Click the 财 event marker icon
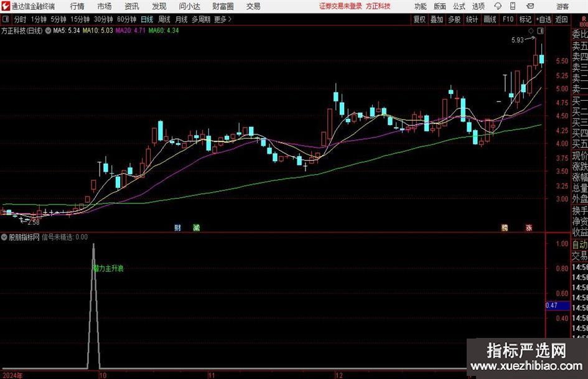Image resolution: width=588 pixels, height=379 pixels. pyautogui.click(x=178, y=227)
